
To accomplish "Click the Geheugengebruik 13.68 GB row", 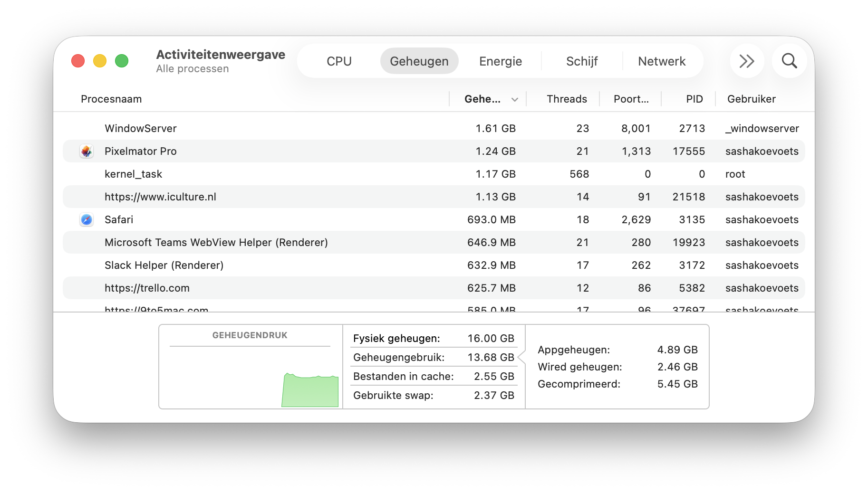I will pos(434,357).
